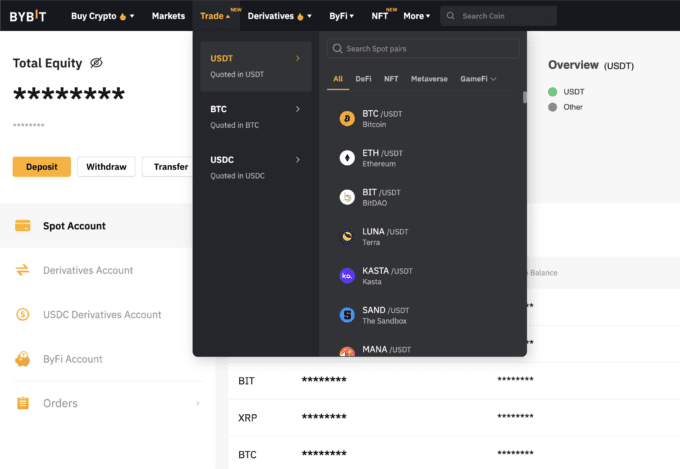The height and width of the screenshot is (469, 680).
Task: Click the USDC Derivatives Account coin icon
Action: point(23,314)
